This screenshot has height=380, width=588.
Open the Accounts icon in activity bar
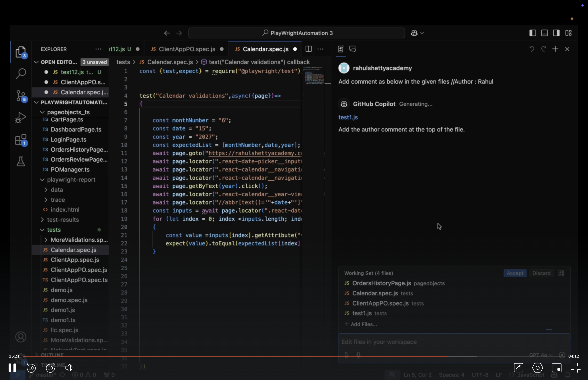(21, 337)
